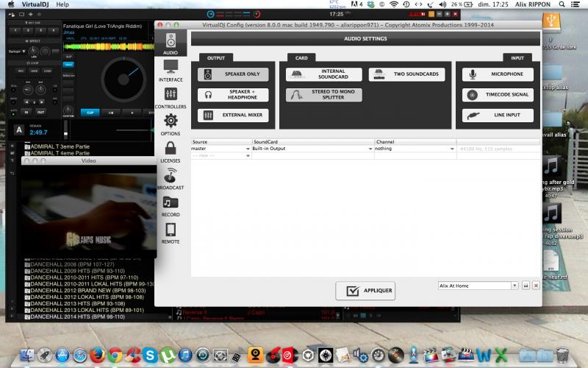The image size is (588, 368).
Task: Click the pause/stutter button on deck A
Action: (x=111, y=113)
